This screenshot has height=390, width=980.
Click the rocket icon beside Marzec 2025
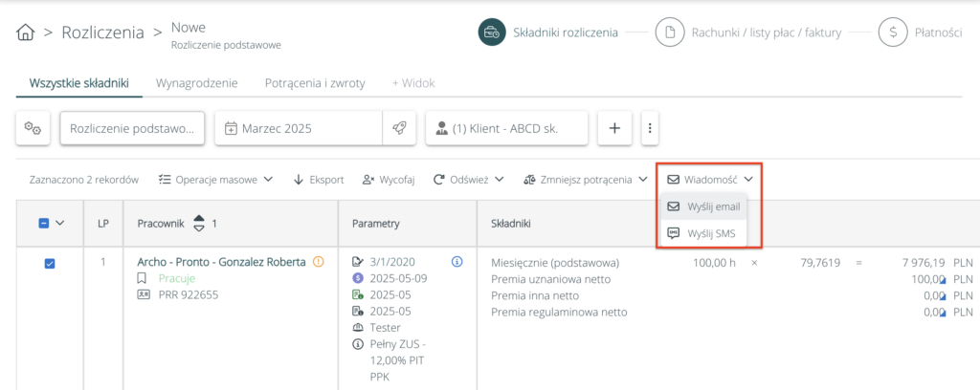[398, 128]
